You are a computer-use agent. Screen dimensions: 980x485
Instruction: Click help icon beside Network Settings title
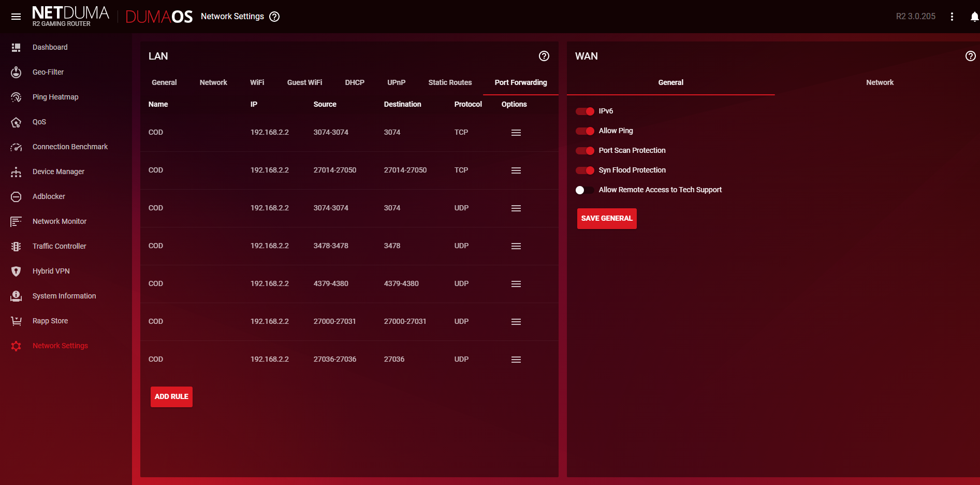275,17
